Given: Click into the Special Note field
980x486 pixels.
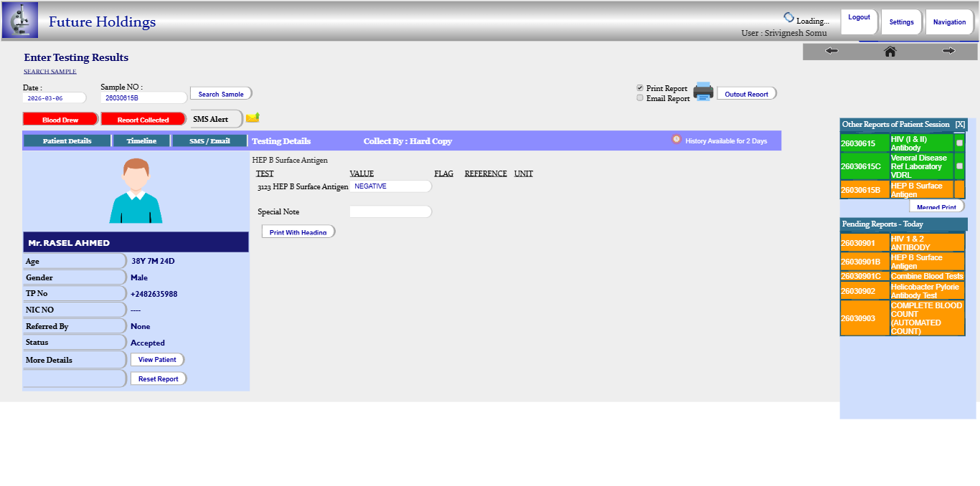Looking at the screenshot, I should [x=390, y=212].
